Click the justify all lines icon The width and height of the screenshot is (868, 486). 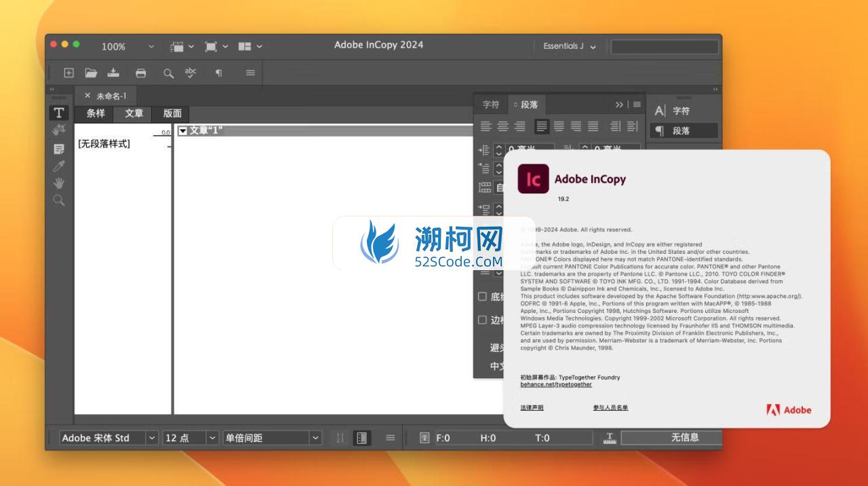[x=593, y=126]
